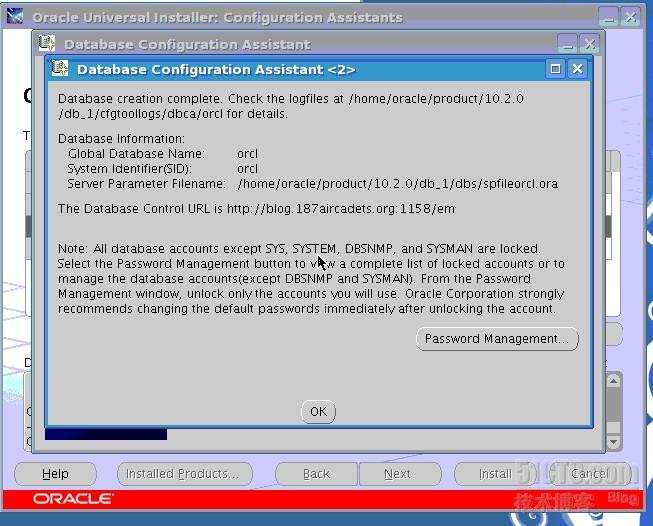Click OK in Database Configuration Assistant <2>
653x526 pixels.
[x=318, y=411]
